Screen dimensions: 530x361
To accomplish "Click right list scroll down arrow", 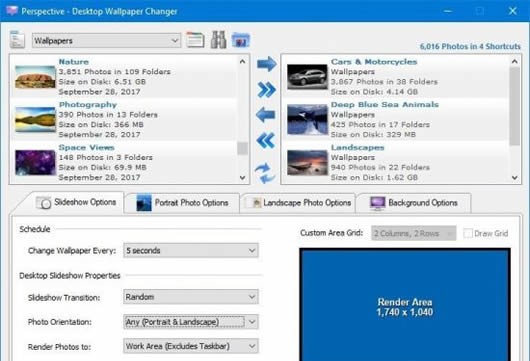I will [514, 177].
